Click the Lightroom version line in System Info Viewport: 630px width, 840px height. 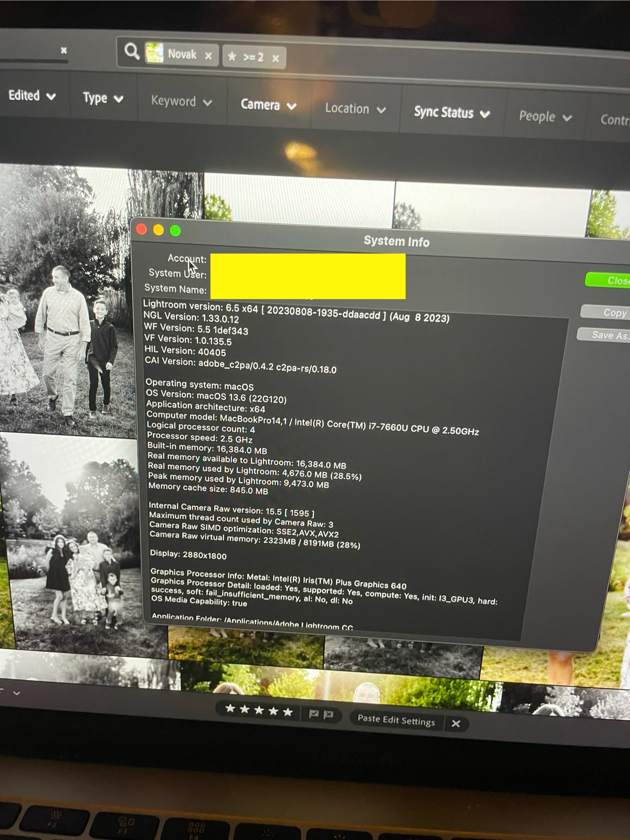coord(296,312)
